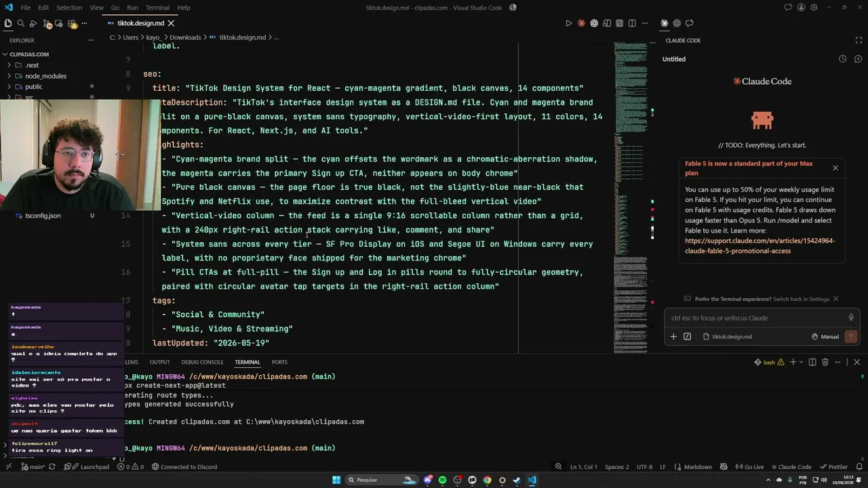Image resolution: width=868 pixels, height=488 pixels.
Task: Open the Manage gear in title bar
Action: coord(814,7)
